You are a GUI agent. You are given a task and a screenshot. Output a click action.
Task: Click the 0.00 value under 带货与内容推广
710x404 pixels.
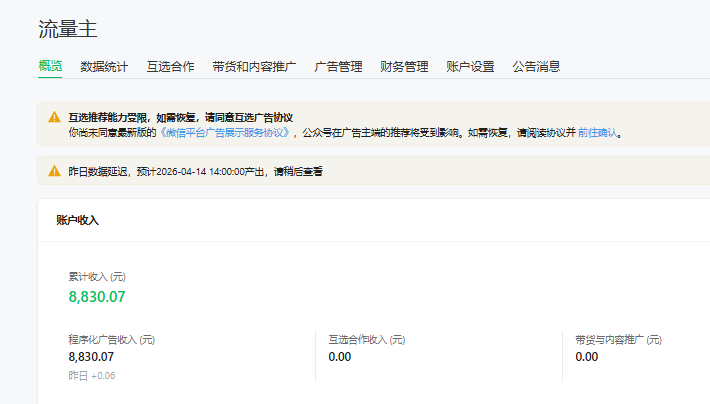pyautogui.click(x=587, y=357)
